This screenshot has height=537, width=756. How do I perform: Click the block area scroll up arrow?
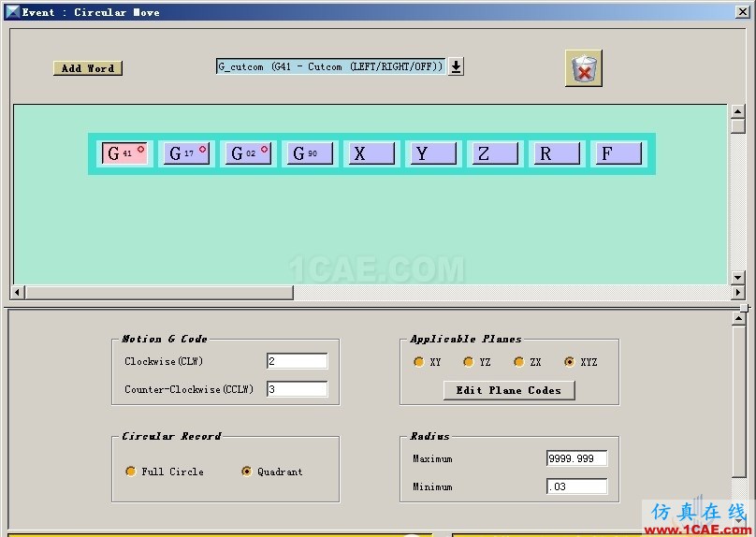coord(737,111)
